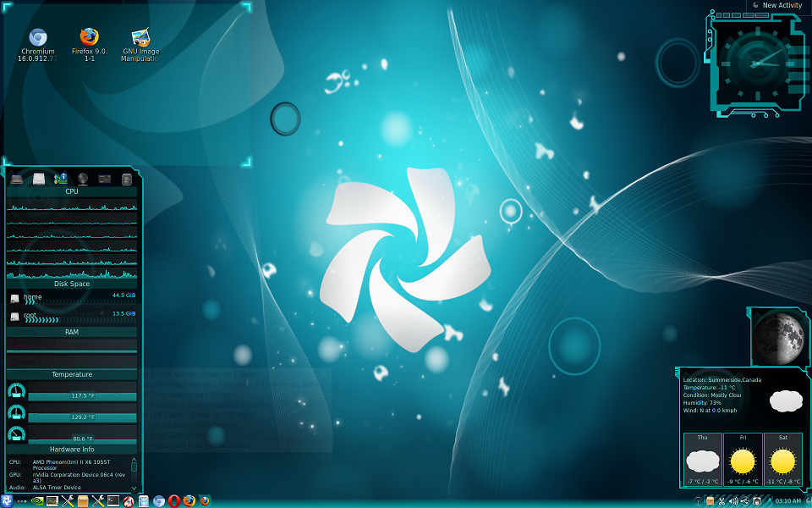Click the 44.5 GiB home size value
812x508 pixels.
click(x=123, y=295)
